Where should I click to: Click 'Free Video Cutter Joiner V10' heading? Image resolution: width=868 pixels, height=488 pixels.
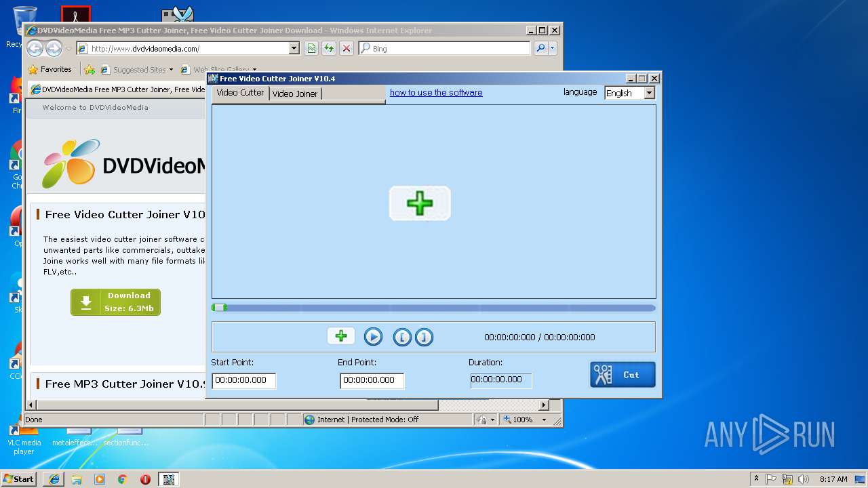125,214
